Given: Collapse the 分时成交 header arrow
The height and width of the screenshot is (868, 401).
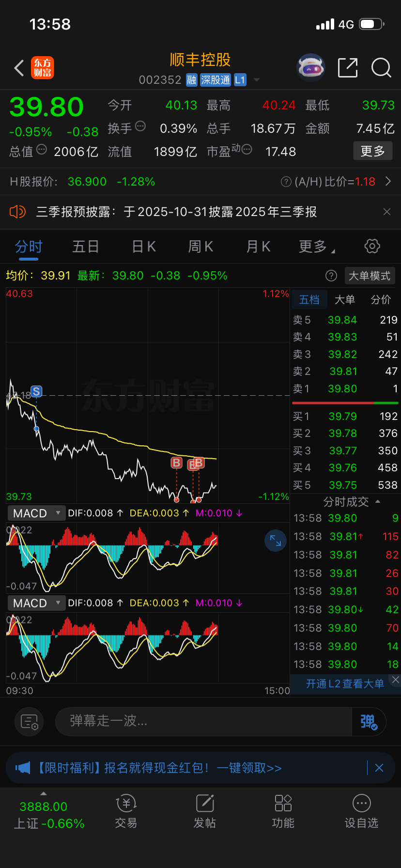Looking at the screenshot, I should point(378,502).
